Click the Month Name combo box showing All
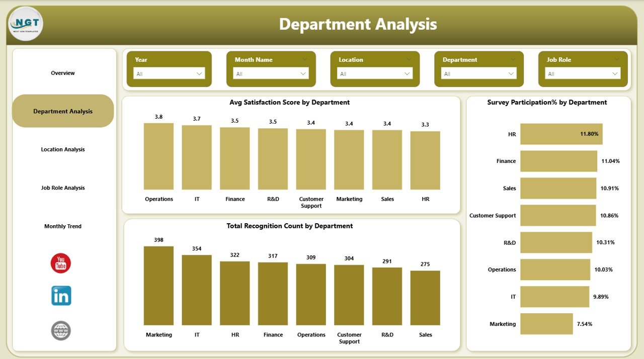The image size is (644, 359). [270, 73]
